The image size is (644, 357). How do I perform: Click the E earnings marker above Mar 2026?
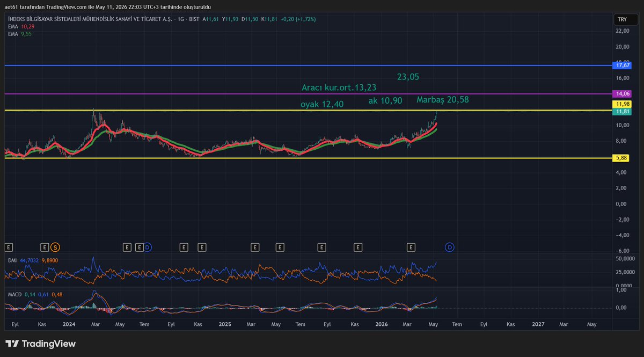point(411,247)
